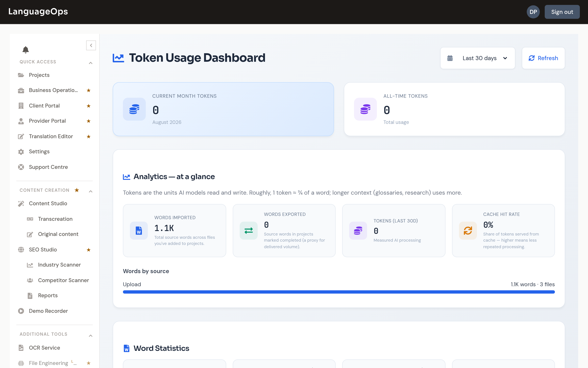Click the Competitor Scanner people icon

click(30, 280)
